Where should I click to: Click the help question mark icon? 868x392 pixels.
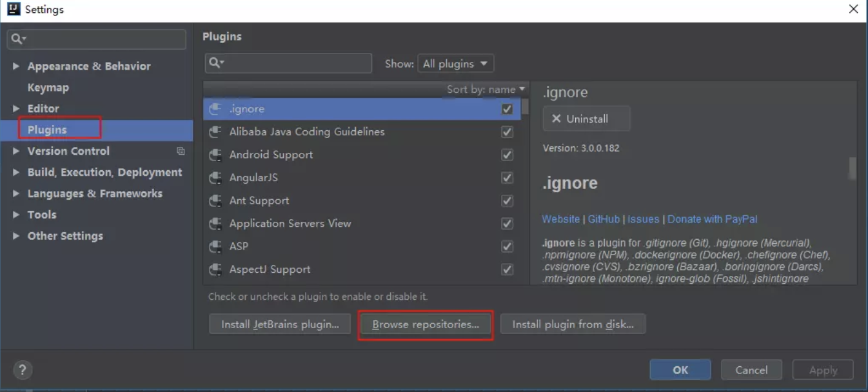23,370
